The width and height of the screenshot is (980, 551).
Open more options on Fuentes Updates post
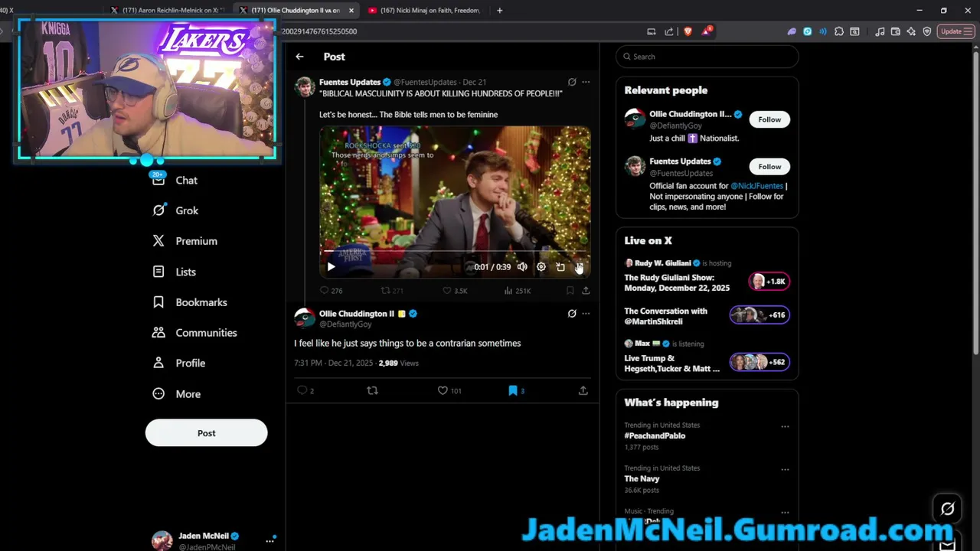tap(586, 82)
